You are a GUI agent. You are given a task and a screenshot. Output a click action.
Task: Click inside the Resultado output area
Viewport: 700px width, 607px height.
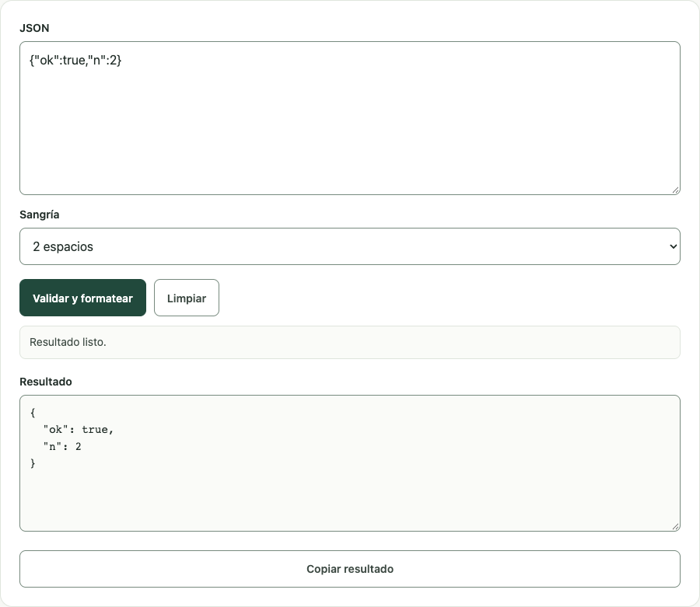tap(350, 463)
